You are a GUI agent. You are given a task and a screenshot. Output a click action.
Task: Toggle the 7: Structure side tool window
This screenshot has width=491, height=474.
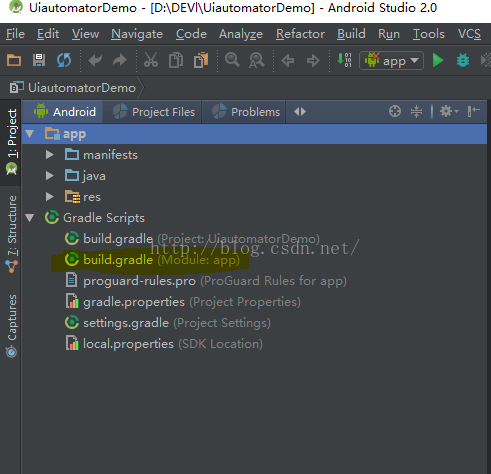pos(12,226)
